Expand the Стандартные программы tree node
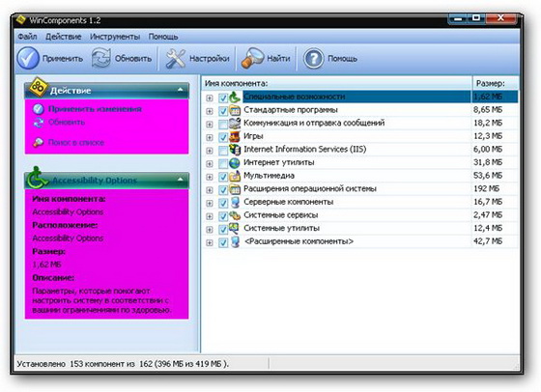 coord(209,111)
